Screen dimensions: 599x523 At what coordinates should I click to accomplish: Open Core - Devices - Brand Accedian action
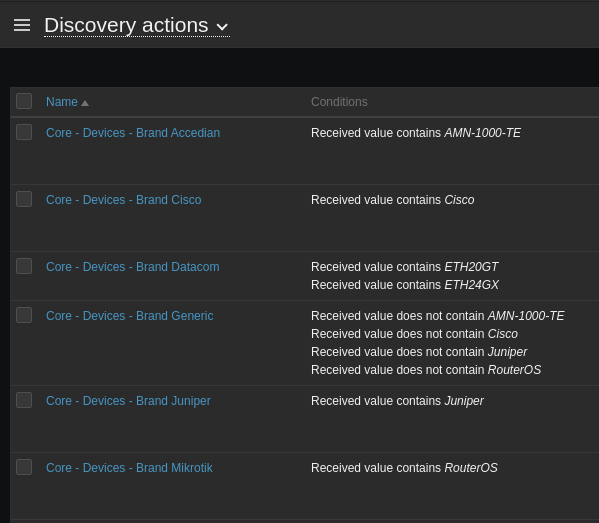(133, 133)
